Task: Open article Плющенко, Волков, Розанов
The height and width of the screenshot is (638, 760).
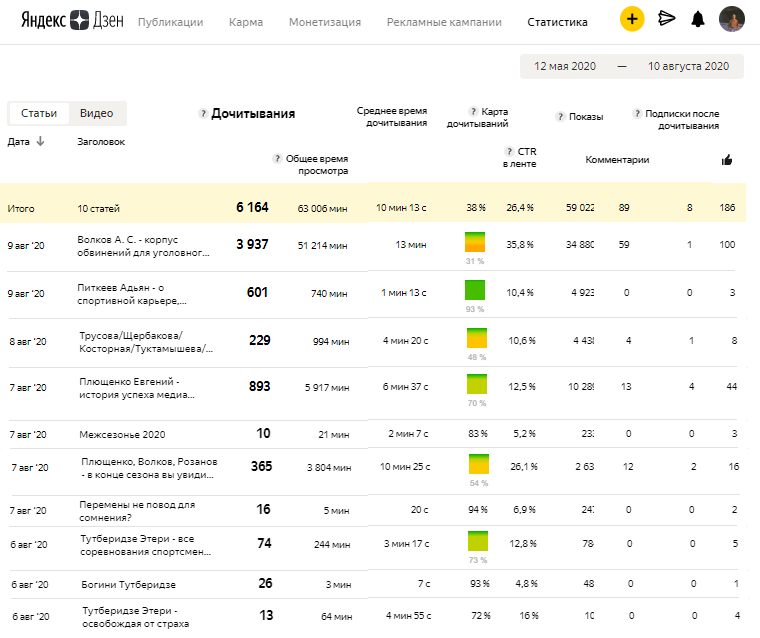Action: 149,468
